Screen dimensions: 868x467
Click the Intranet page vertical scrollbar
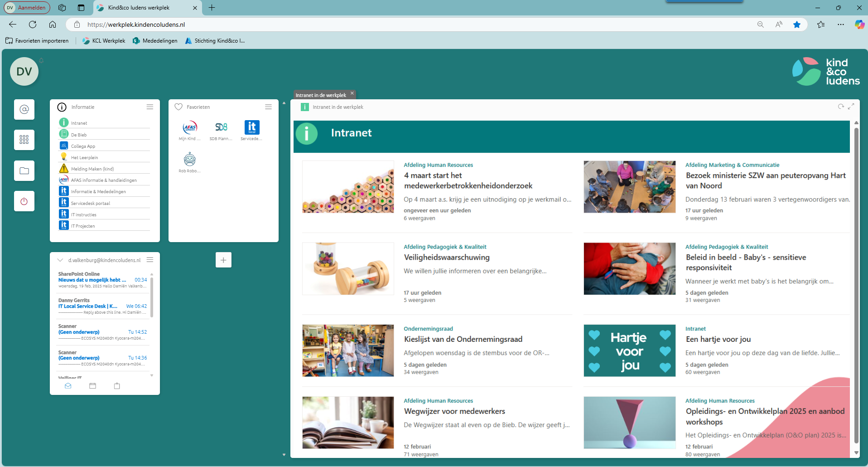pyautogui.click(x=856, y=286)
